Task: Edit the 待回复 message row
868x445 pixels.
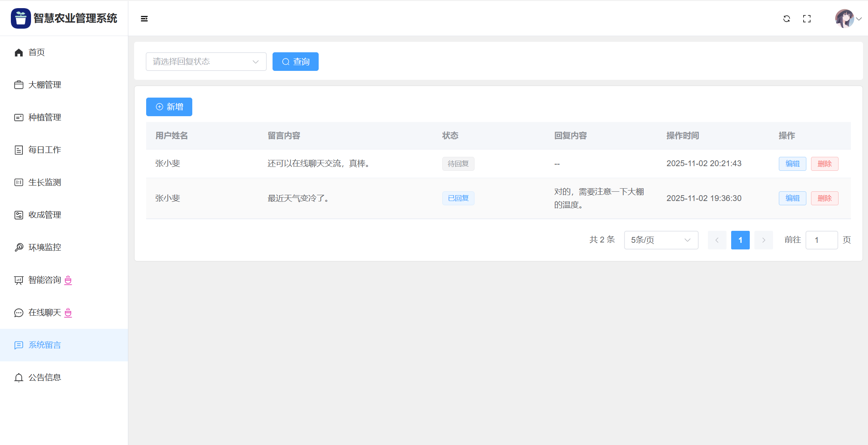Action: [792, 164]
